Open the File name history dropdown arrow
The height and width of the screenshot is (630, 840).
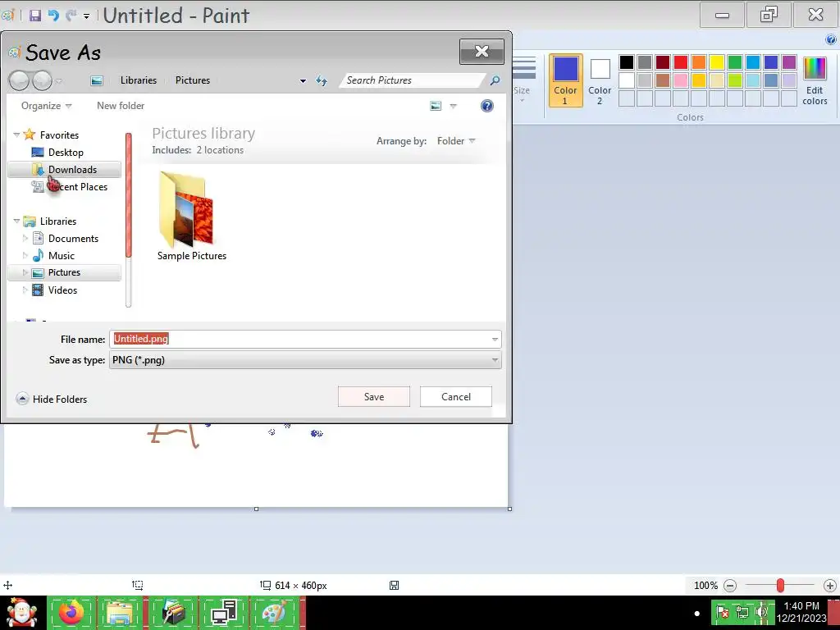[495, 339]
